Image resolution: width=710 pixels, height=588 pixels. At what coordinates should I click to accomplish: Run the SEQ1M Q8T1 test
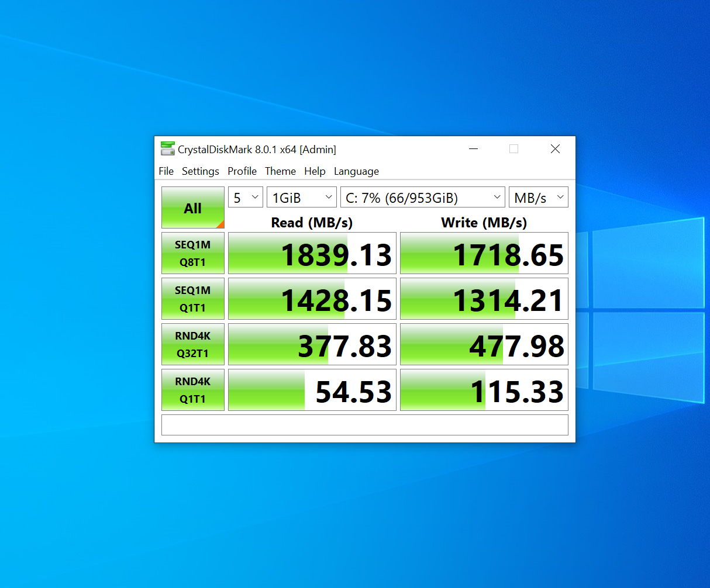pos(193,253)
